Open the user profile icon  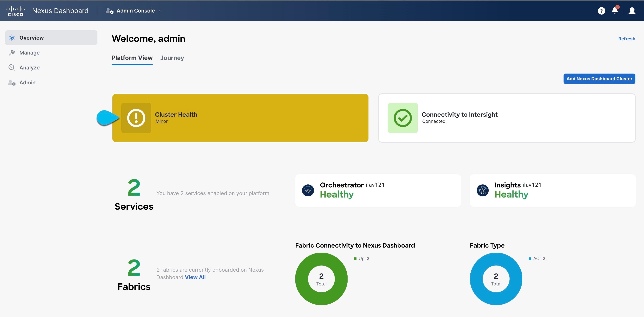[x=632, y=11]
